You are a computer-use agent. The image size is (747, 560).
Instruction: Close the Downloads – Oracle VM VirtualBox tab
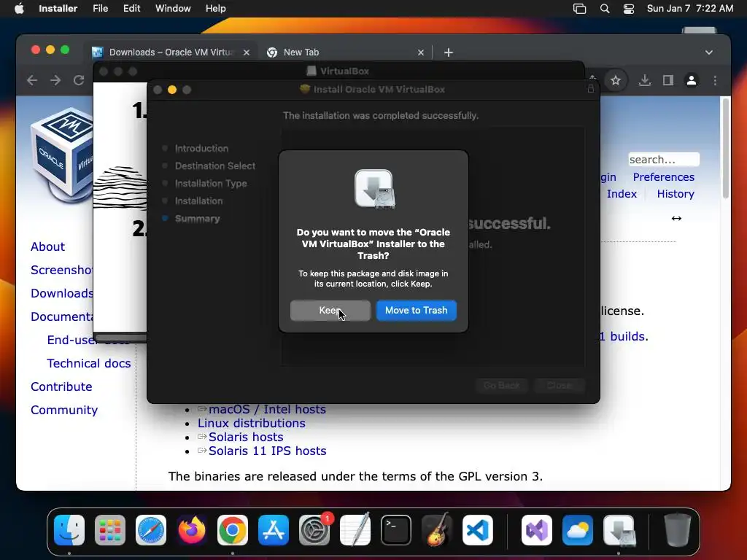click(x=247, y=52)
